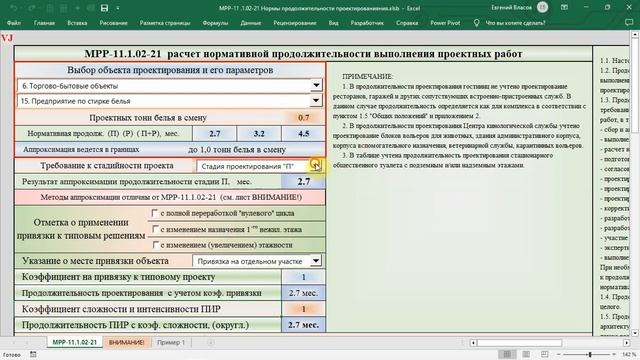
Task: Switch to the ВНИМАНИЕ! sheet tab
Action: pos(127,342)
